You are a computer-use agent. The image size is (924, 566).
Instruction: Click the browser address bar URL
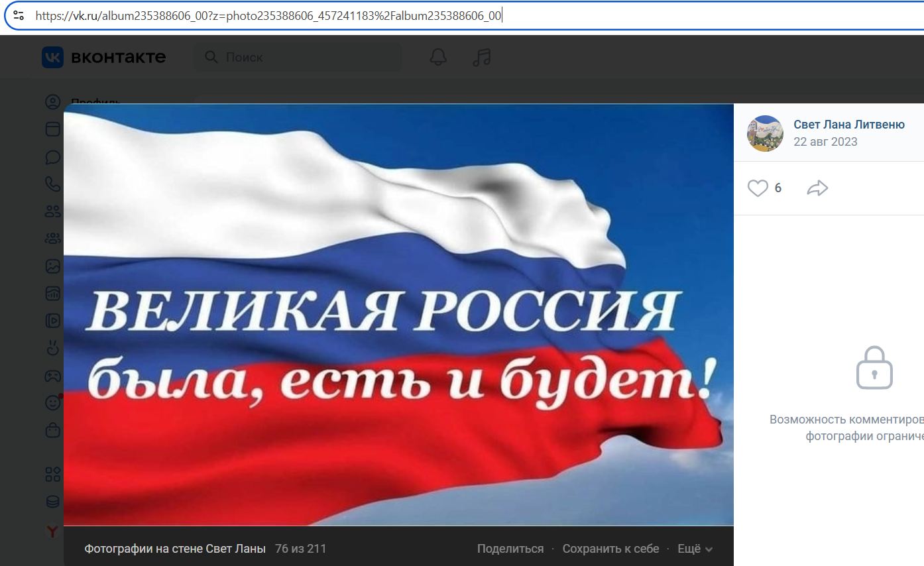(x=268, y=15)
